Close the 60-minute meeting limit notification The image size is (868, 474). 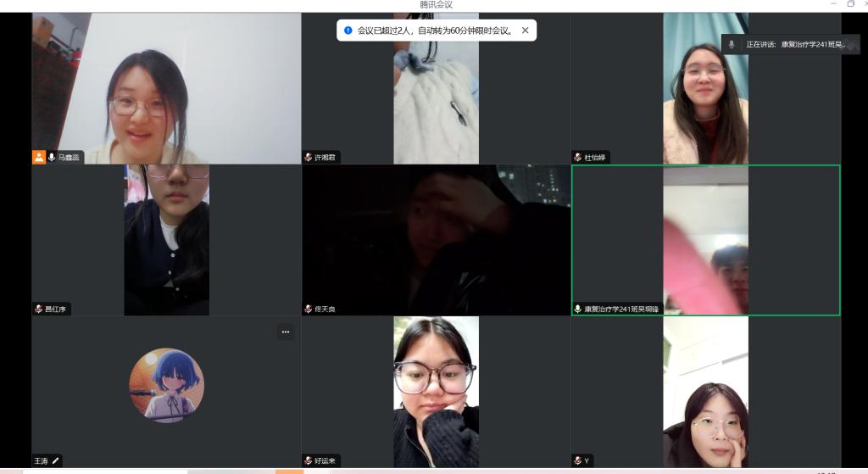click(x=525, y=31)
